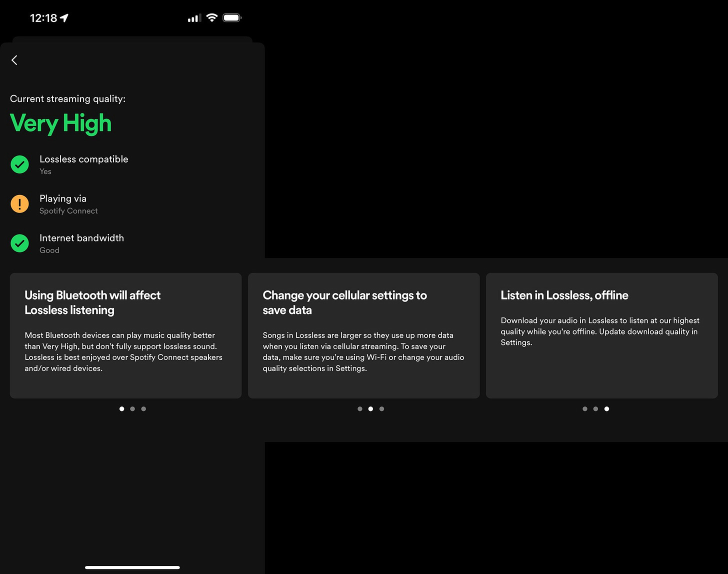728x574 pixels.
Task: Click 'Change your cellular settings to save data' heading
Action: click(344, 302)
